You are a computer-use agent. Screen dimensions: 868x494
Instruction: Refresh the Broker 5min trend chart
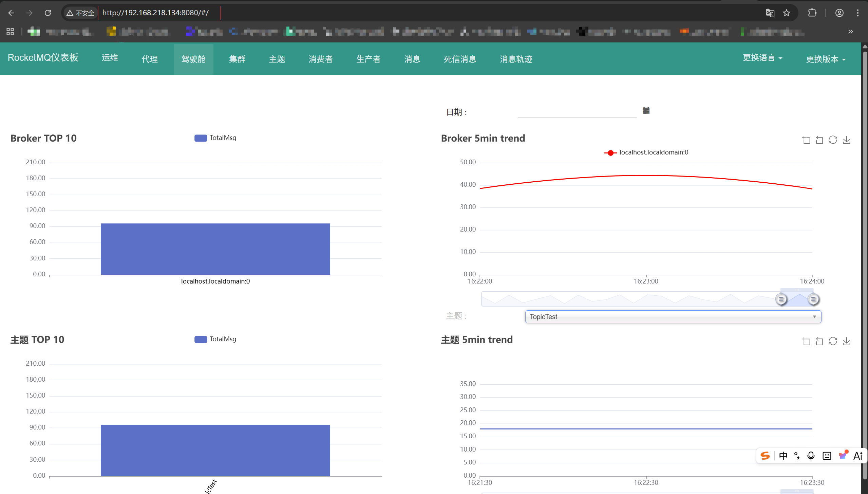(833, 140)
